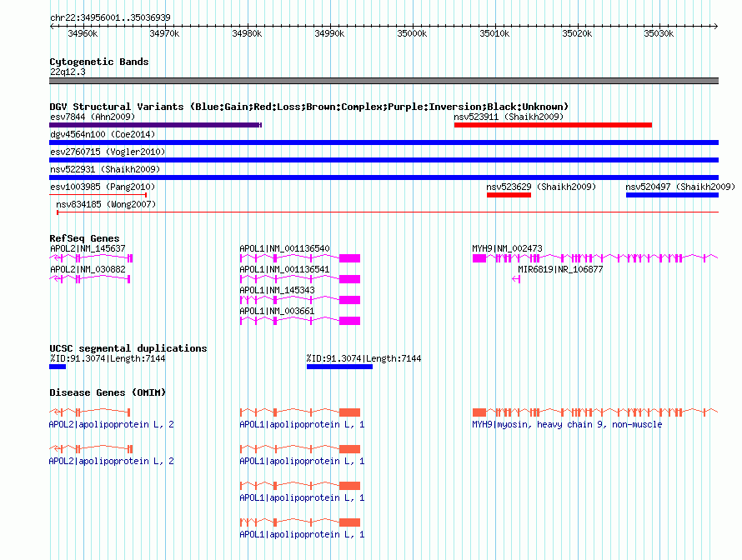Click the UCSC segmental duplications track title
The height and width of the screenshot is (560, 742).
(128, 348)
